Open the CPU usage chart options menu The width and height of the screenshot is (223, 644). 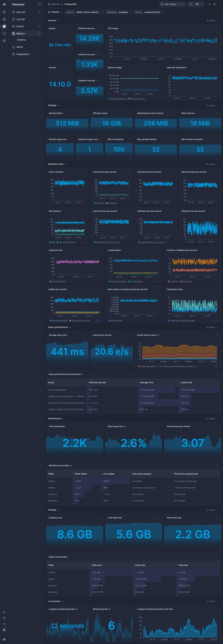217,29
